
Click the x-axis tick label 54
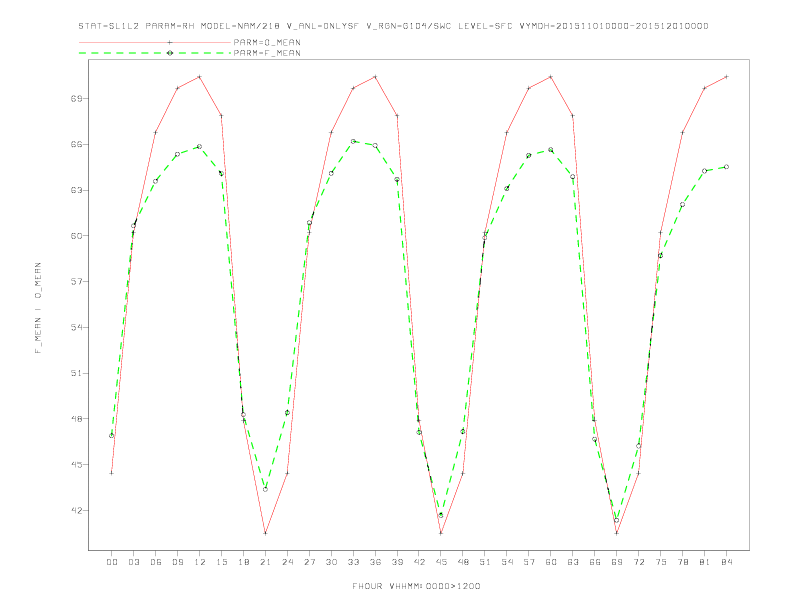tap(507, 562)
